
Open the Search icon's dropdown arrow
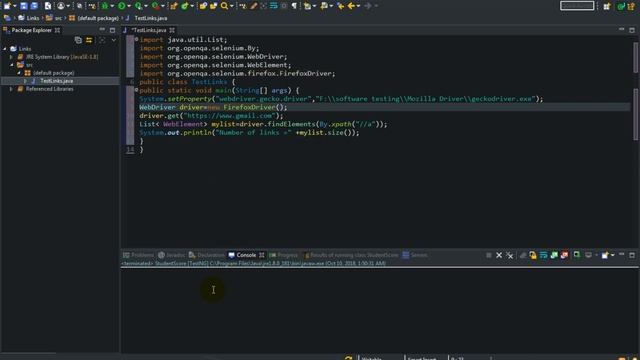(231, 6)
